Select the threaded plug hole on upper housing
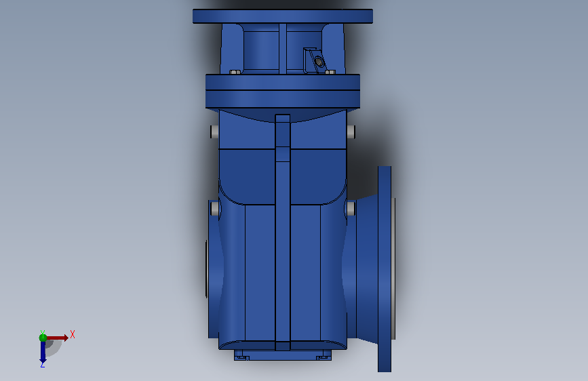This screenshot has width=588, height=381. coord(318,61)
